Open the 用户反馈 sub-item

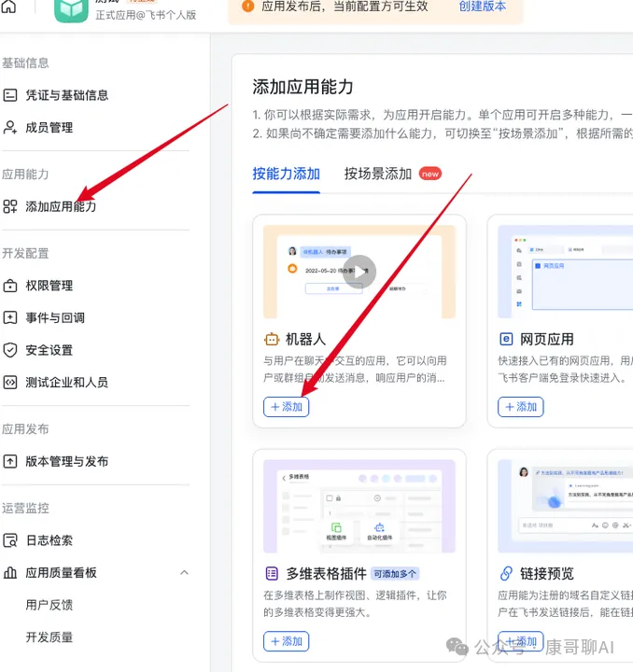[x=49, y=605]
